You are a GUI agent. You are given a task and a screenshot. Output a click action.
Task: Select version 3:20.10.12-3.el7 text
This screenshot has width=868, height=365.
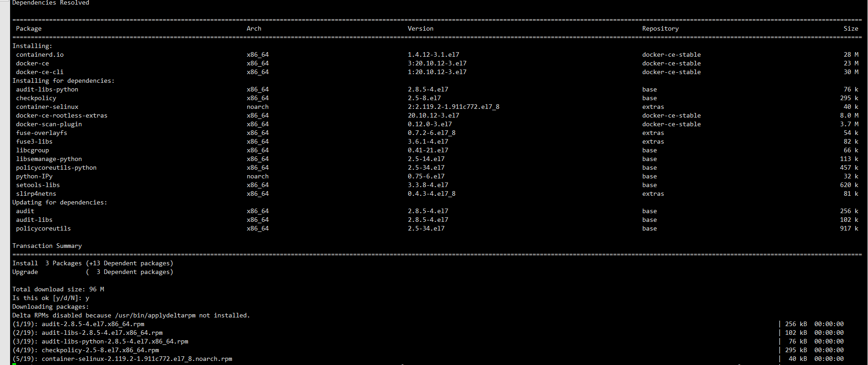pos(437,63)
